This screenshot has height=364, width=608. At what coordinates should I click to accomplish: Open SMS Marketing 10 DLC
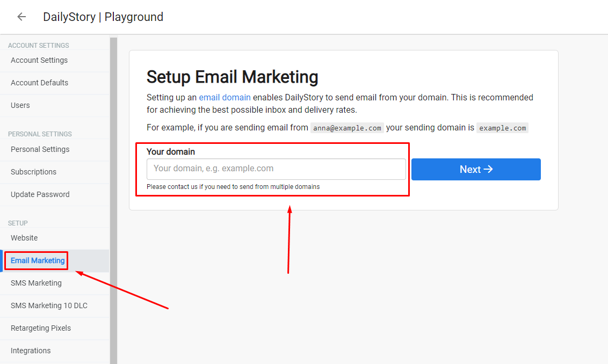click(55, 306)
